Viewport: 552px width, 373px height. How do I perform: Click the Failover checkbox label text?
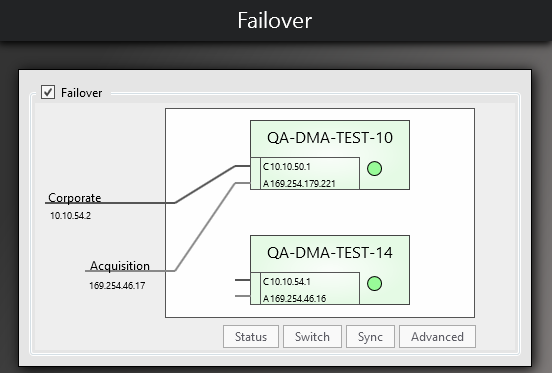82,93
